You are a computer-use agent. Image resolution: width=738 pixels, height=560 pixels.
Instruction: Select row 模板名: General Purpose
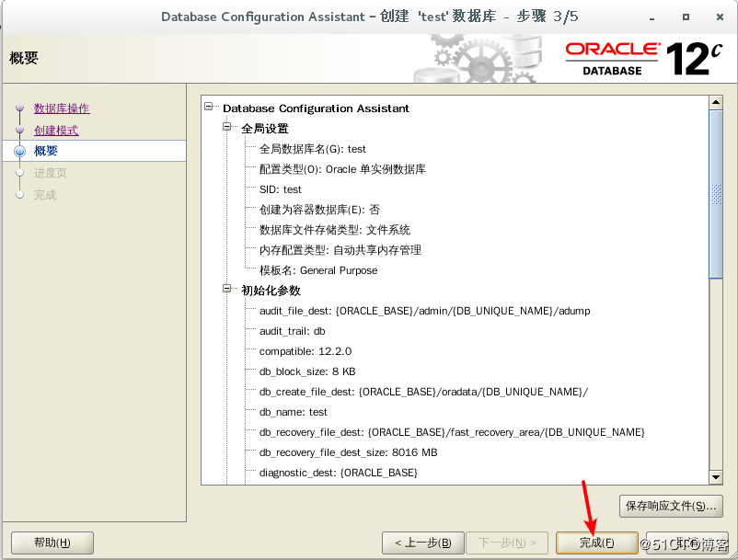(318, 270)
